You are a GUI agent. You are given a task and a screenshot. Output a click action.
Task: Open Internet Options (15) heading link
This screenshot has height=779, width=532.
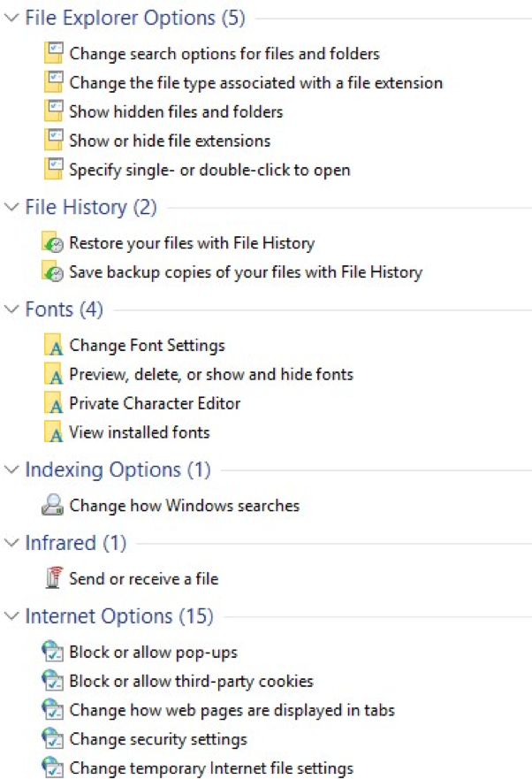[119, 616]
